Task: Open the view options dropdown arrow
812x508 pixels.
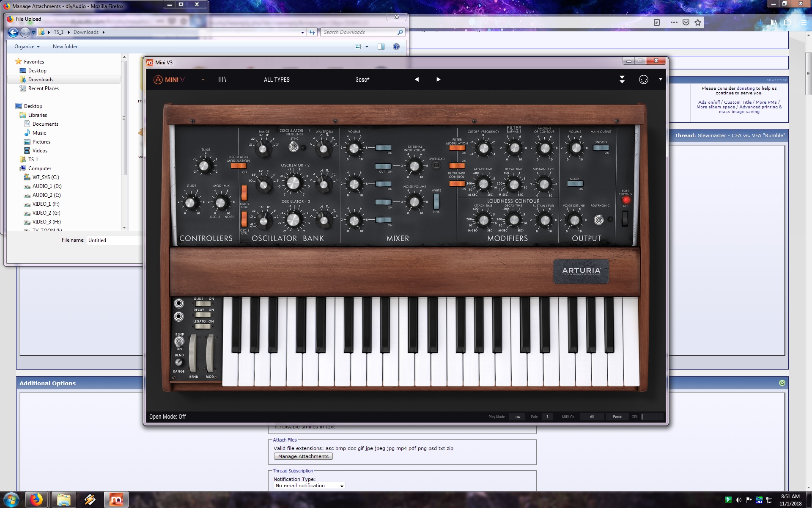Action: coord(367,47)
